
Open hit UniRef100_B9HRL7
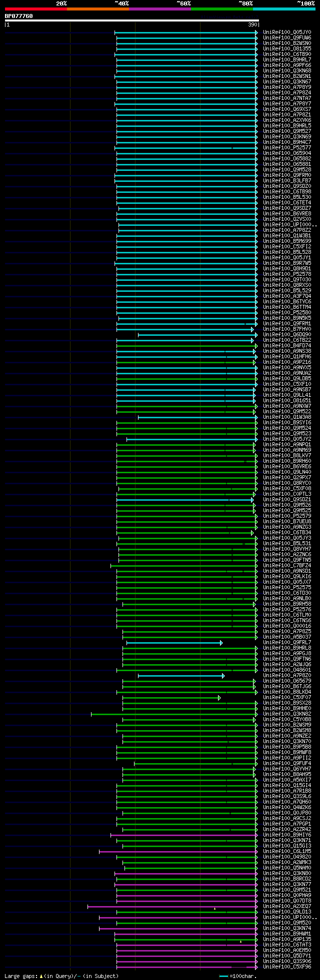(x=287, y=60)
